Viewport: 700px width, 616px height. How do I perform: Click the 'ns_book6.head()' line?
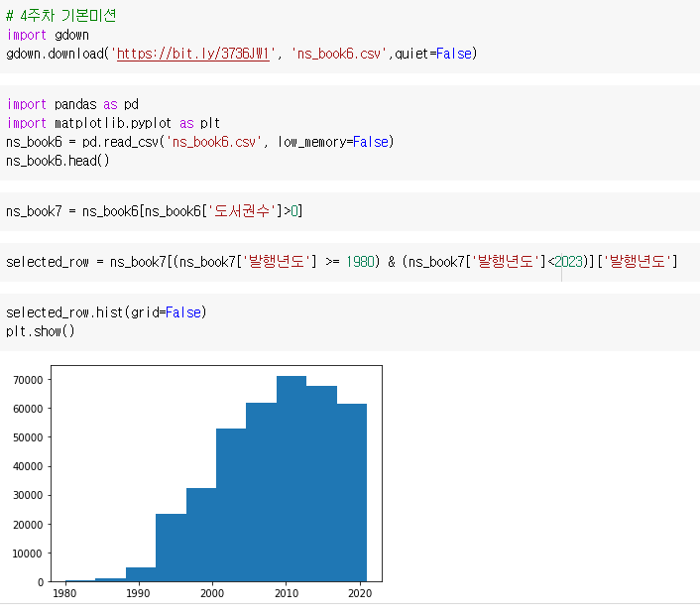[58, 161]
